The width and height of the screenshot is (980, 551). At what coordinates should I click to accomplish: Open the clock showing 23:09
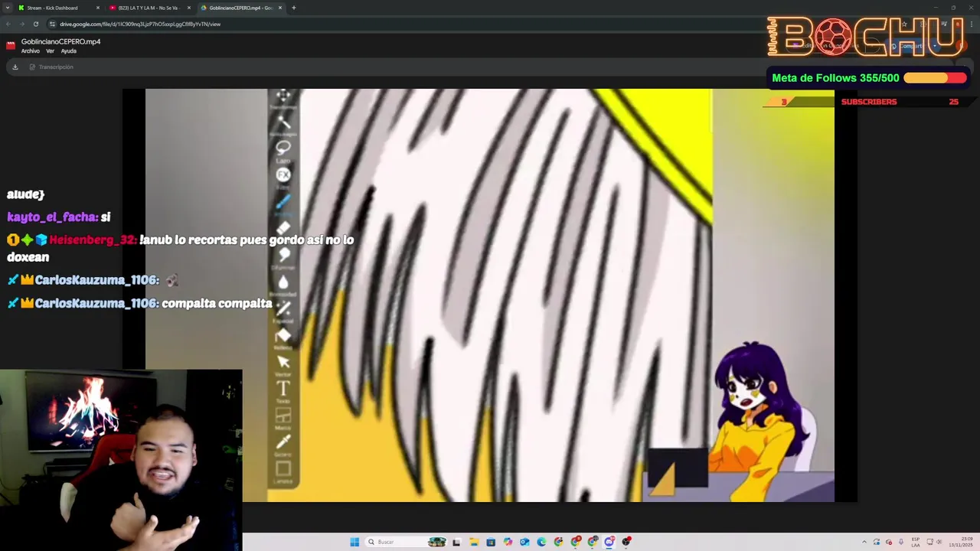tap(962, 542)
